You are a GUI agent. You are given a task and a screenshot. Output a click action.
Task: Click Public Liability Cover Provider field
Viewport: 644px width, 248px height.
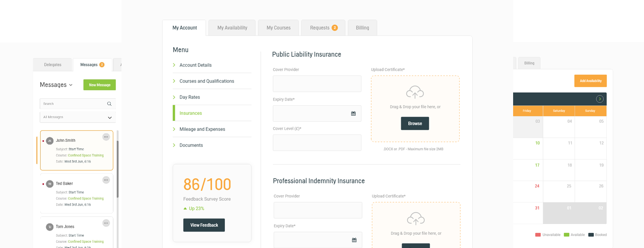(x=317, y=84)
